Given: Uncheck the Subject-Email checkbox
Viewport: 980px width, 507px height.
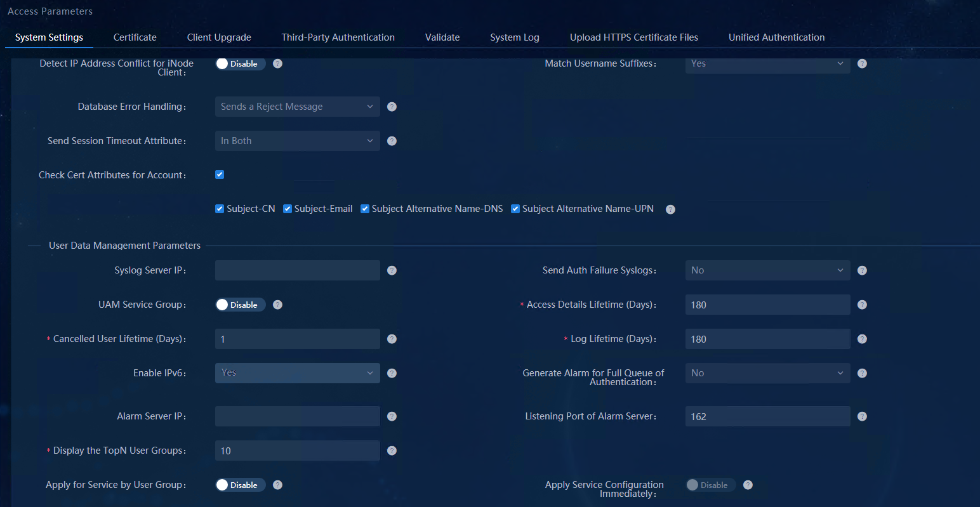Looking at the screenshot, I should pos(288,209).
